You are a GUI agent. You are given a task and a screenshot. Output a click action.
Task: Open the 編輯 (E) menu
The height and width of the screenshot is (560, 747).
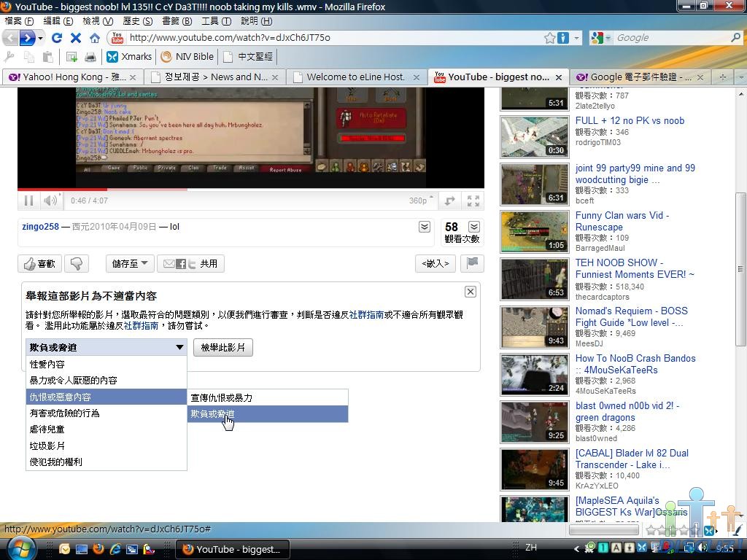[x=58, y=21]
